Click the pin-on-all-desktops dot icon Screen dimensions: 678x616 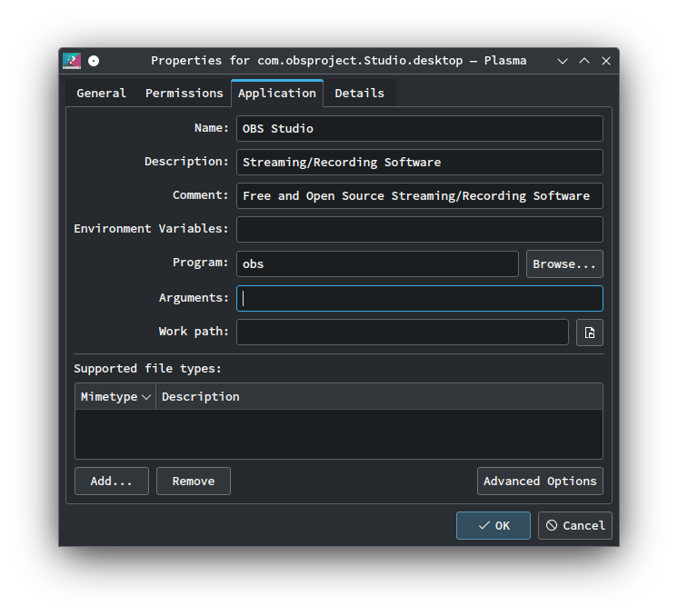(x=94, y=61)
